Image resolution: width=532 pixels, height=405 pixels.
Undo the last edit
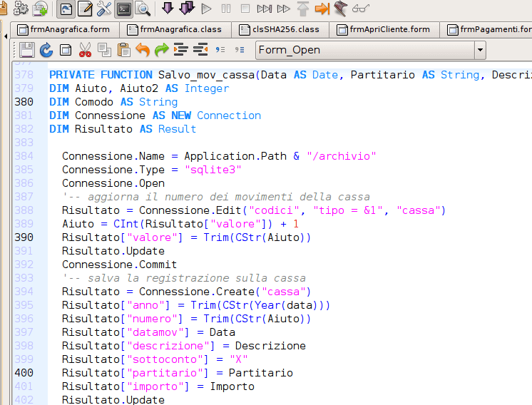tap(143, 50)
